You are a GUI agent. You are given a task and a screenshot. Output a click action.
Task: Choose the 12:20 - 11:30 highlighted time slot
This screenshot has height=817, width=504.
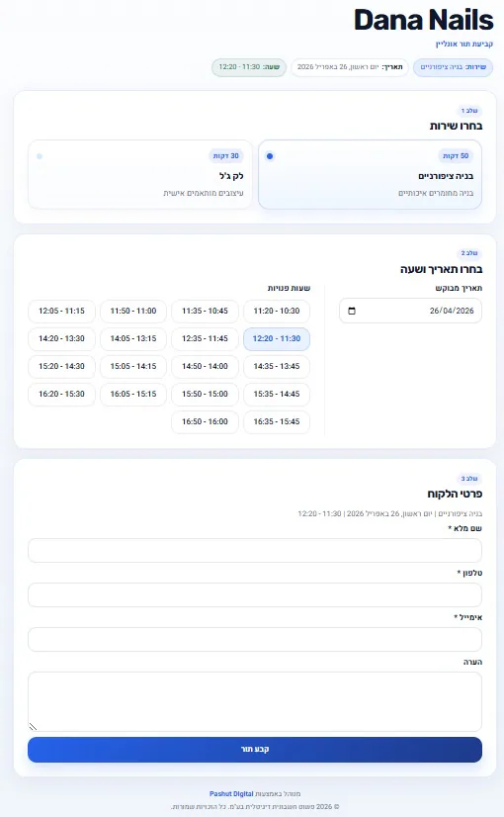coord(277,338)
